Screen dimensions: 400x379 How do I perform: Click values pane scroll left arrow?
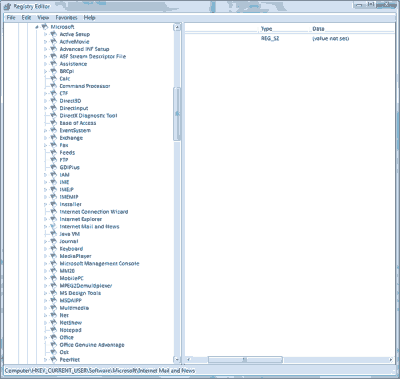[188, 360]
